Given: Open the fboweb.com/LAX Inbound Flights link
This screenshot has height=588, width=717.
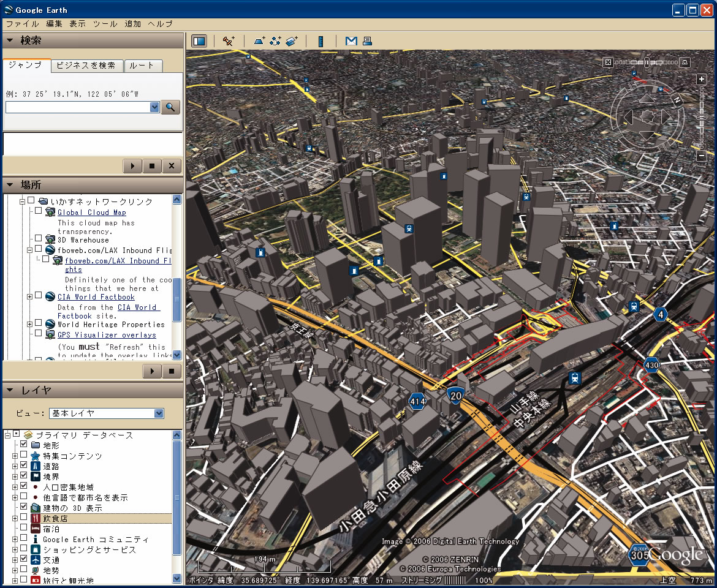Looking at the screenshot, I should pyautogui.click(x=118, y=265).
